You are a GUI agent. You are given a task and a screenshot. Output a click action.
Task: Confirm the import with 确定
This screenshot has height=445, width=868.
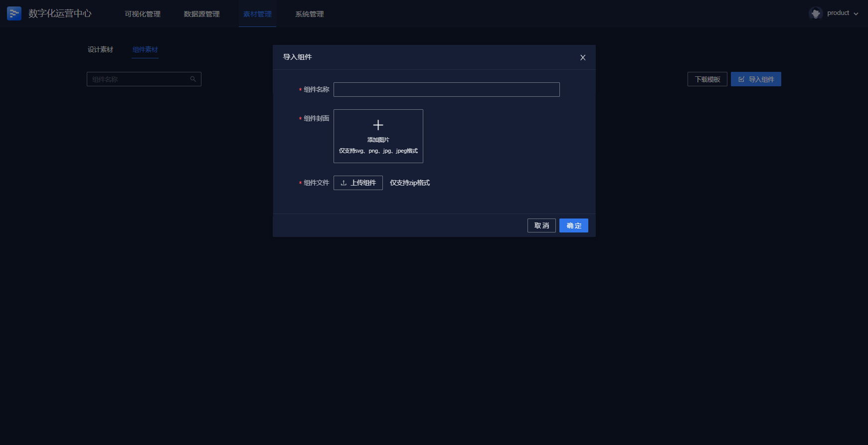tap(573, 225)
